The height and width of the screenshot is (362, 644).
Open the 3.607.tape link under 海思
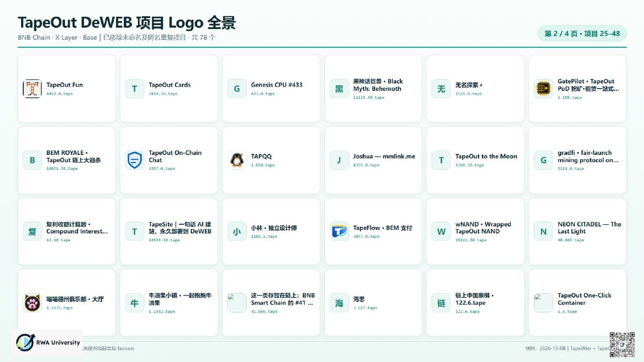pyautogui.click(x=365, y=308)
